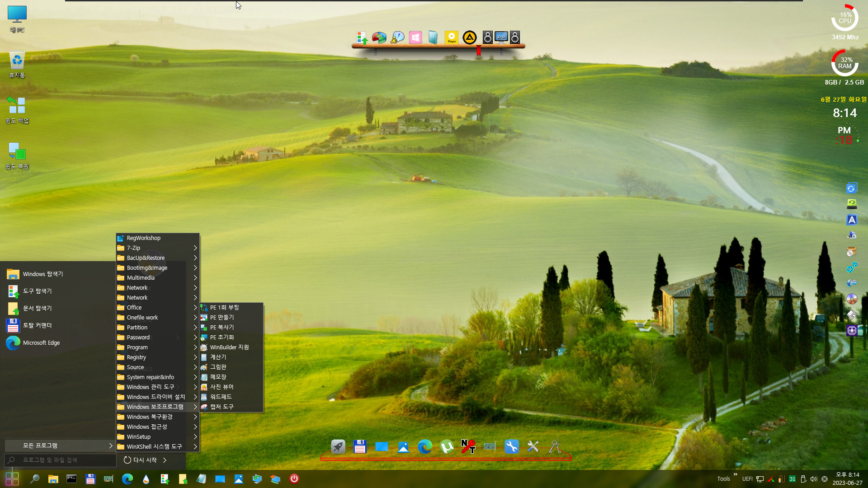Open the crossed screwdriver-wrench tools dock icon

[x=533, y=447]
